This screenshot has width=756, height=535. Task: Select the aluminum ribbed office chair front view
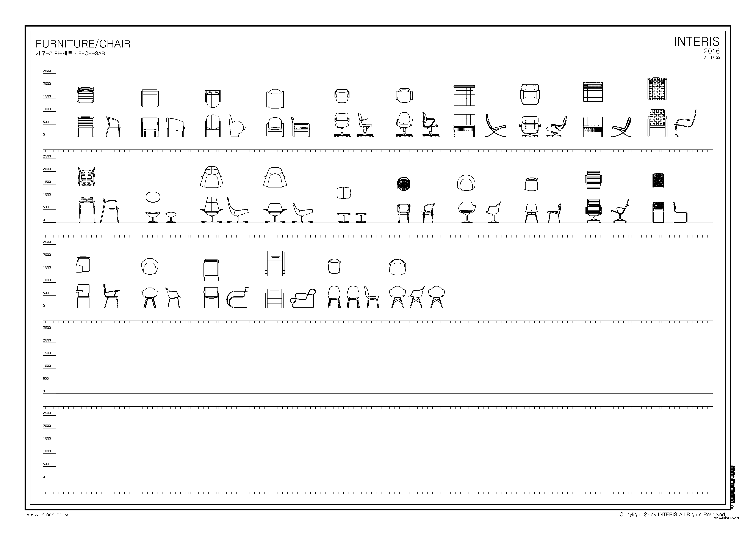(x=593, y=211)
